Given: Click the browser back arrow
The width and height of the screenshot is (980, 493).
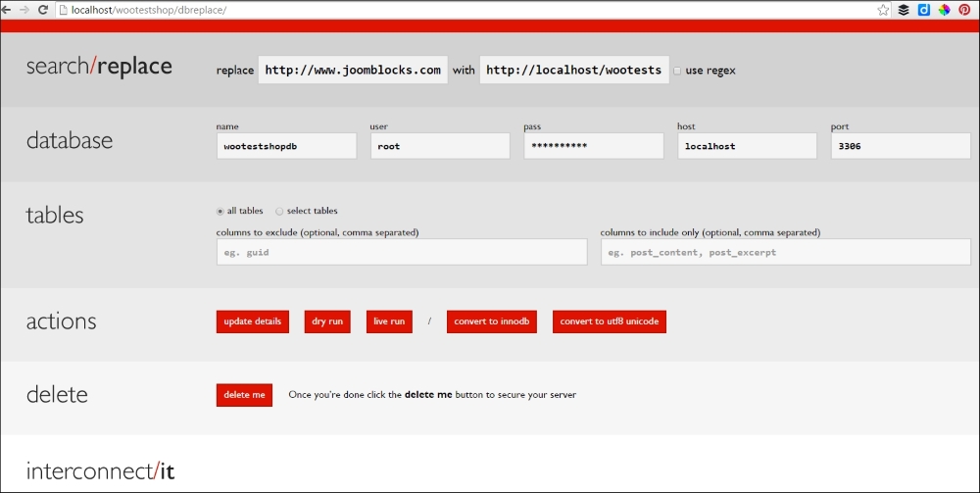Looking at the screenshot, I should point(7,9).
